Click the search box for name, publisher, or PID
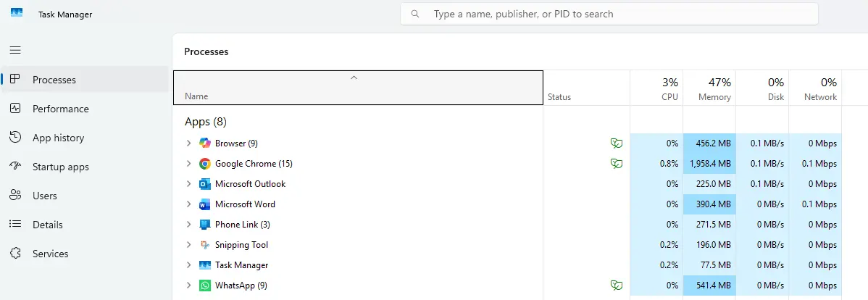Viewport: 868px width, 300px height. click(609, 14)
